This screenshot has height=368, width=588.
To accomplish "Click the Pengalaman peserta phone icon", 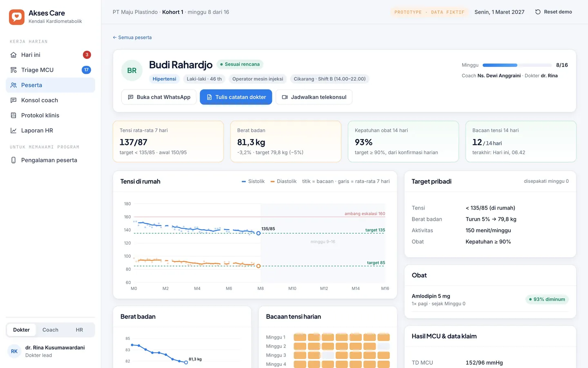I will click(13, 160).
